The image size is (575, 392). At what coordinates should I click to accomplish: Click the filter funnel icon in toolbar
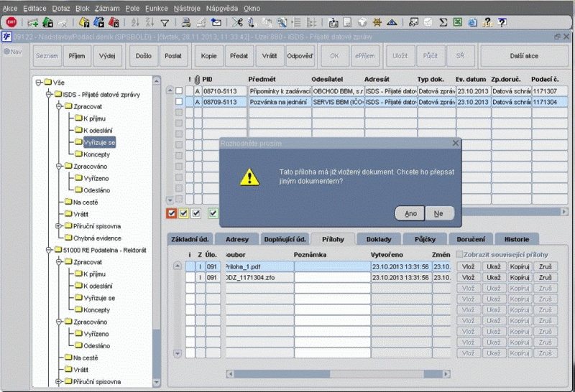(x=165, y=22)
